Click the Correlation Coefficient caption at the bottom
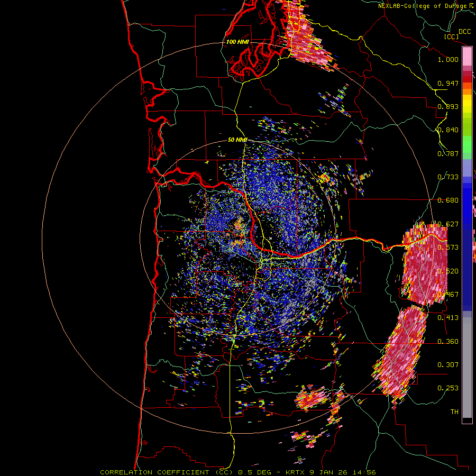 click(x=237, y=472)
